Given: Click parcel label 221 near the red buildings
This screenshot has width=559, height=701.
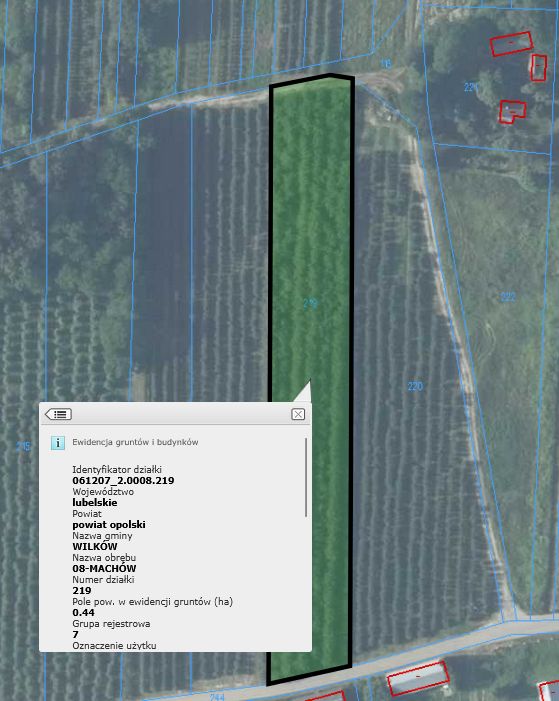Looking at the screenshot, I should click(471, 87).
